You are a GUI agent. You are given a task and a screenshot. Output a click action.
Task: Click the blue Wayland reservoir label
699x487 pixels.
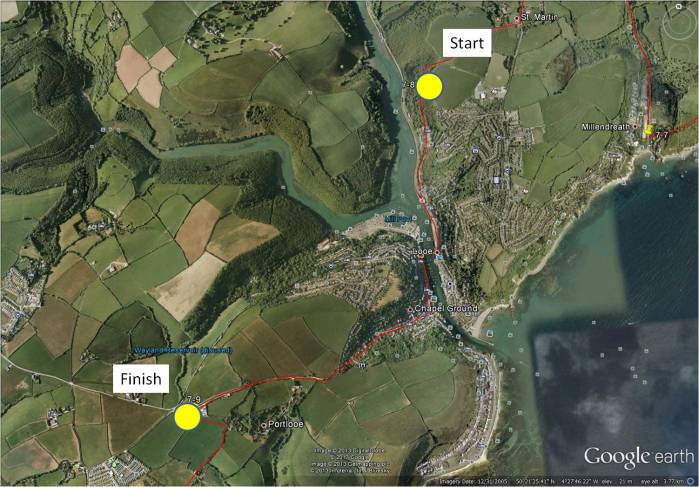(184, 351)
